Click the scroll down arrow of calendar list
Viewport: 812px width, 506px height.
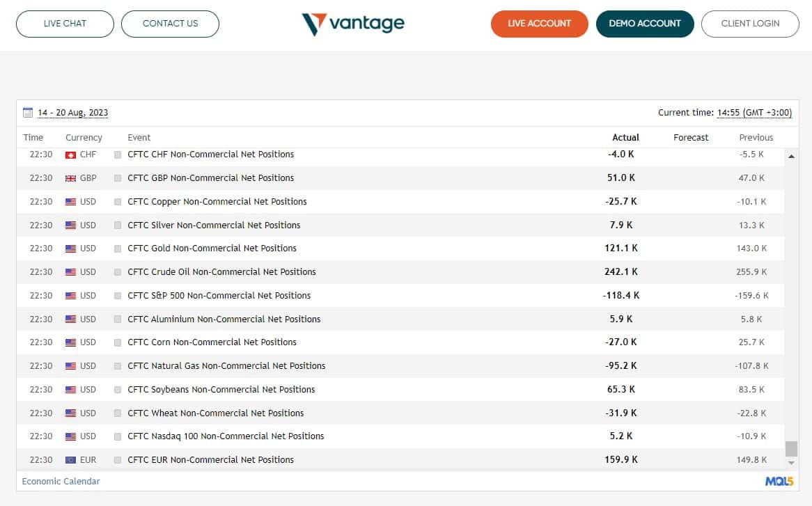(791, 463)
